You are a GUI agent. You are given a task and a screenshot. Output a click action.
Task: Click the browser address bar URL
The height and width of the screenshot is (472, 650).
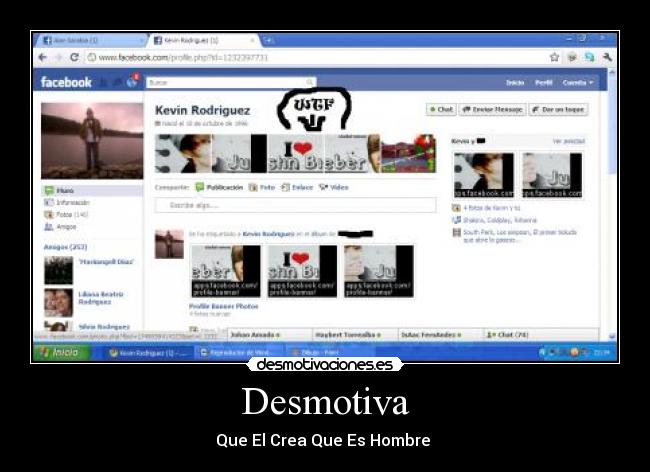point(183,58)
